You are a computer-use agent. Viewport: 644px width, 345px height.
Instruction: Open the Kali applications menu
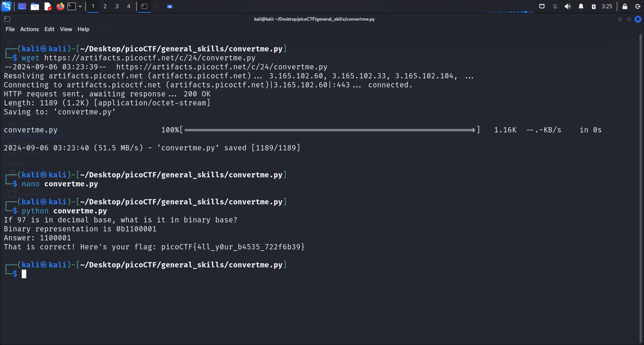[6, 6]
